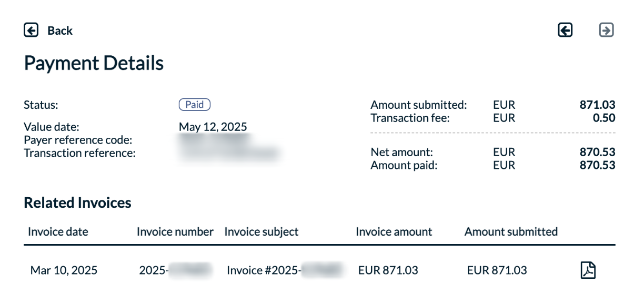Click the May 12, 2025 value date
Image resolution: width=644 pixels, height=304 pixels.
point(213,127)
